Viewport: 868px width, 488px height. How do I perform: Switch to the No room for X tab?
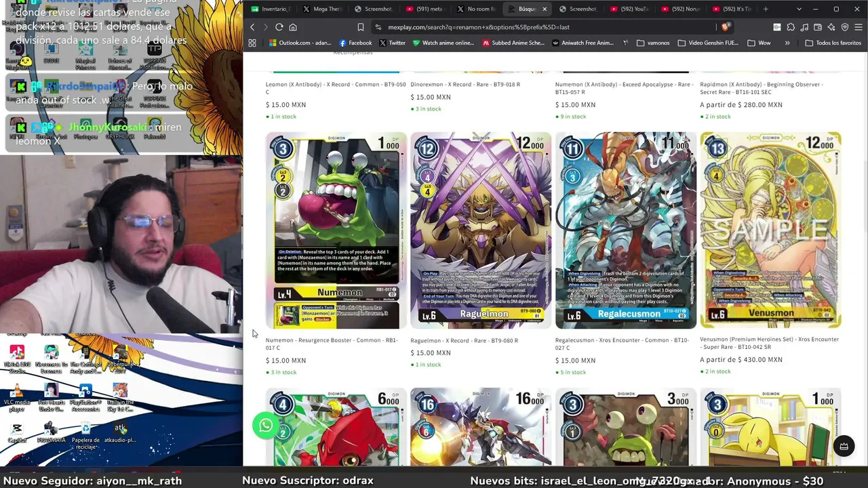(x=477, y=9)
